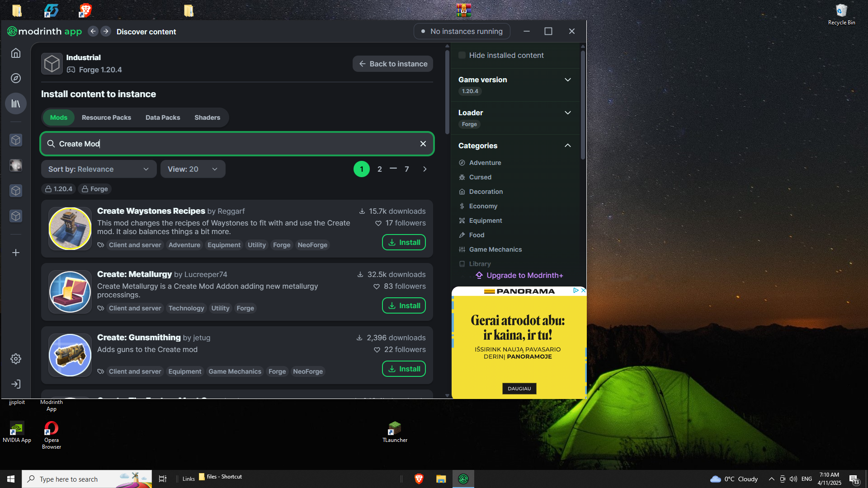Image resolution: width=868 pixels, height=488 pixels.
Task: Go back with the left arrow
Action: tap(93, 31)
